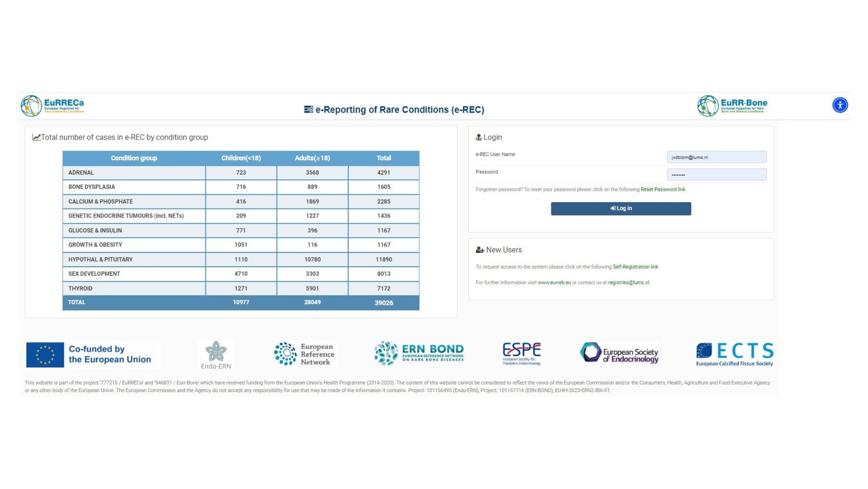
Task: Click the European Reference Network logo
Action: coord(304,354)
